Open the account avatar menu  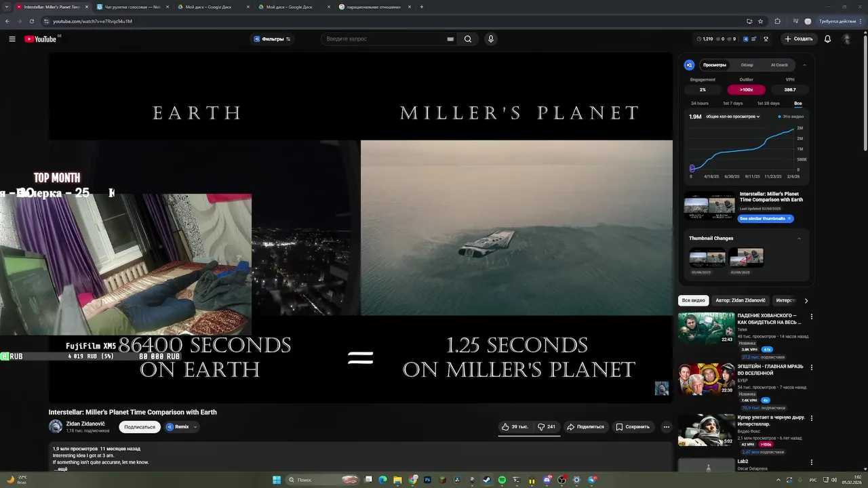(x=847, y=39)
